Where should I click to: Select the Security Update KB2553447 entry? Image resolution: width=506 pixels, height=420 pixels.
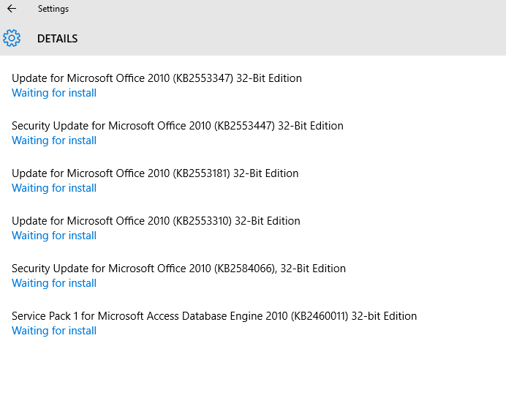tap(178, 126)
